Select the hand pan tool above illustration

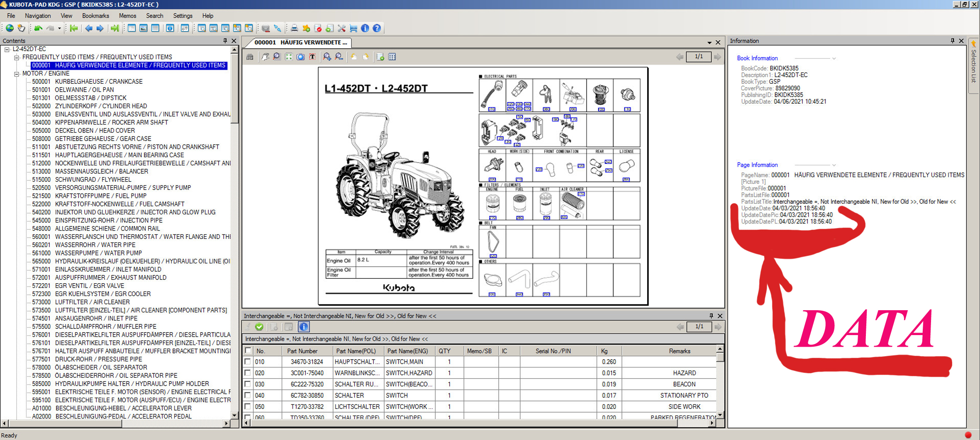tap(265, 57)
